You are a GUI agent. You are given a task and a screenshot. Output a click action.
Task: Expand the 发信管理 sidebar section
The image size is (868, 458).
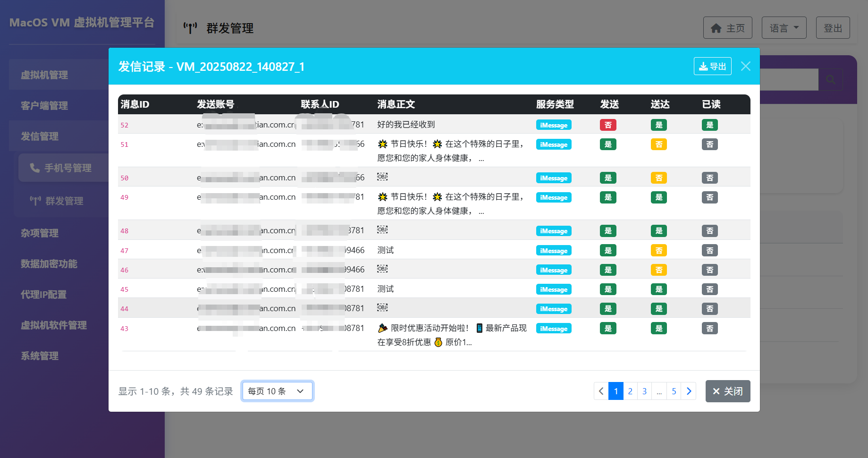(40, 136)
